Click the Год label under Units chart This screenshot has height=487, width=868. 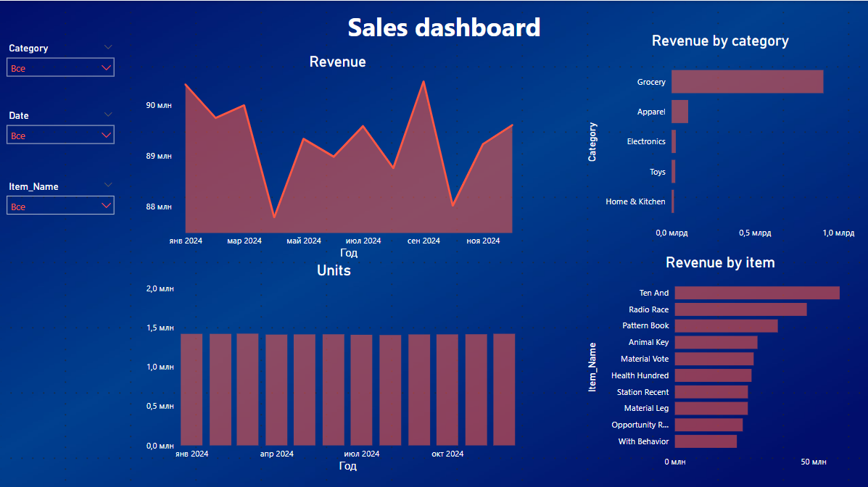pyautogui.click(x=347, y=465)
